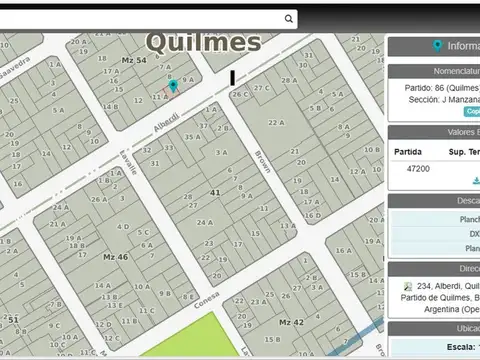
Task: Click partida value 47200
Action: [x=418, y=169]
